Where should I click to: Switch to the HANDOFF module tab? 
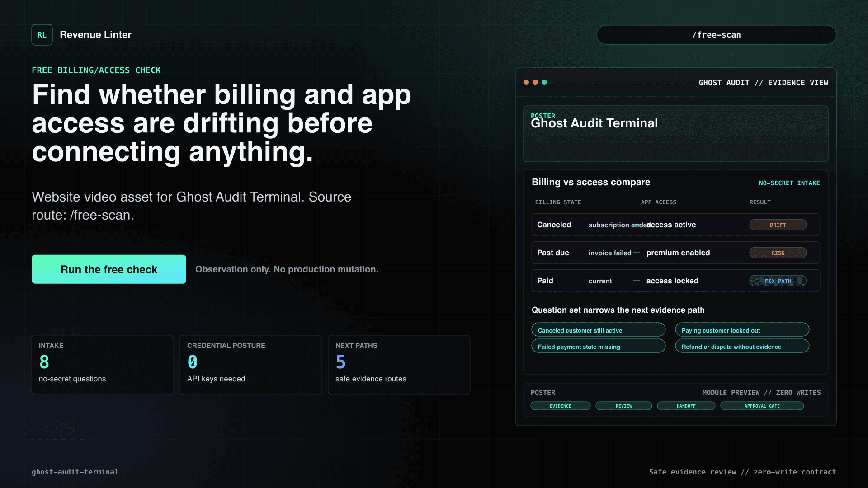(x=686, y=406)
